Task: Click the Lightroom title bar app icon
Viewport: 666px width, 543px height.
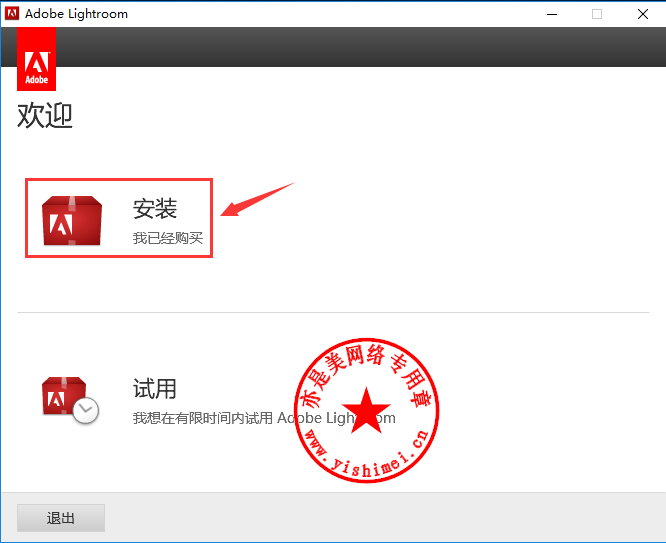Action: tap(12, 14)
